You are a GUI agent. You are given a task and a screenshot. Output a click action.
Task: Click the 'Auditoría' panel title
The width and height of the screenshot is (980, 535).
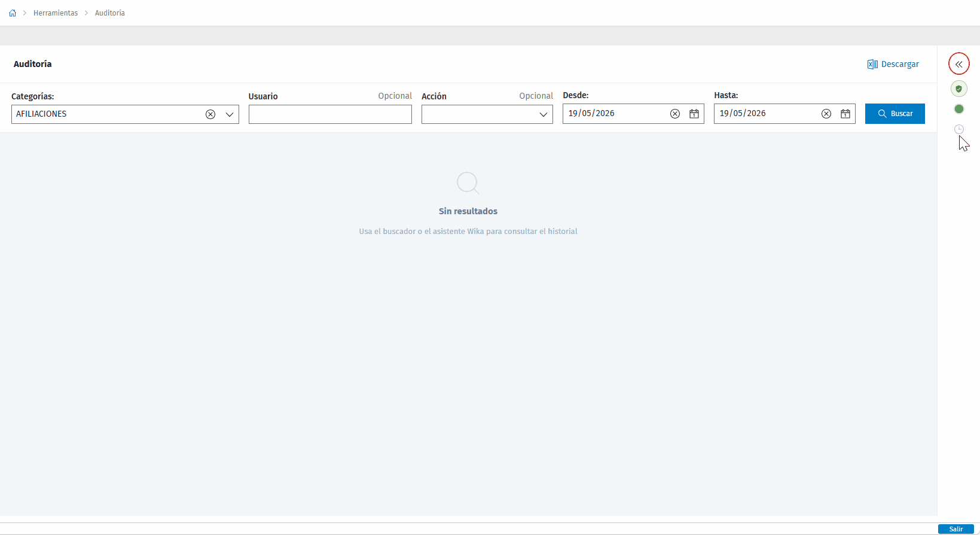(33, 64)
